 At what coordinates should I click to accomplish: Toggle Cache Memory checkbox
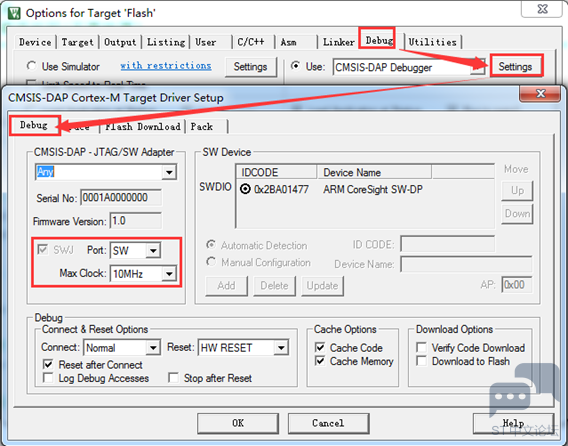point(320,361)
